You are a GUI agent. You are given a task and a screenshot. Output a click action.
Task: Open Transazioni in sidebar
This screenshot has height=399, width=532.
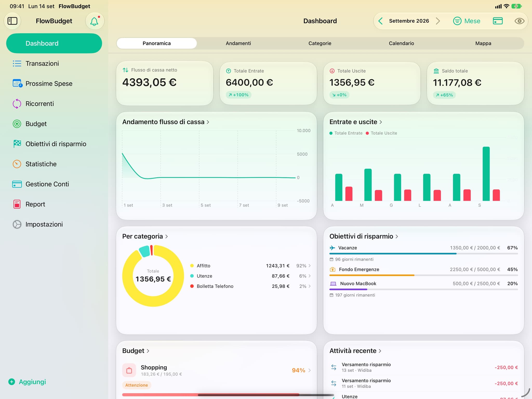coord(54,63)
